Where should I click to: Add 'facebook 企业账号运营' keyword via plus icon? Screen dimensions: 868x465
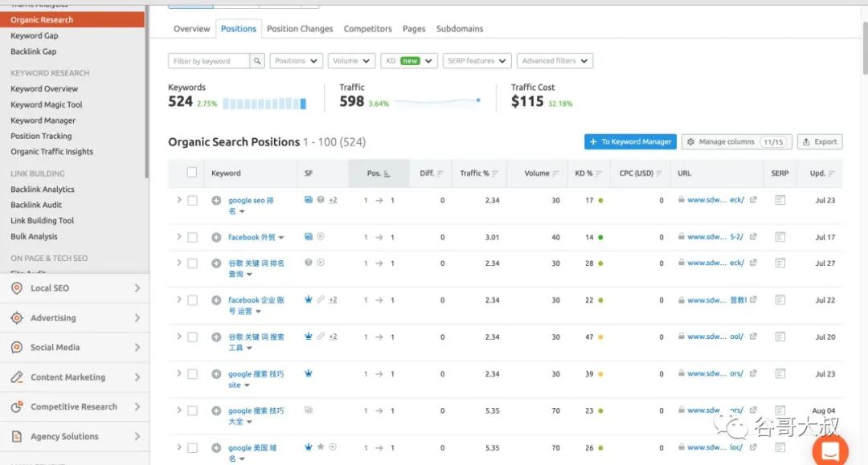216,300
